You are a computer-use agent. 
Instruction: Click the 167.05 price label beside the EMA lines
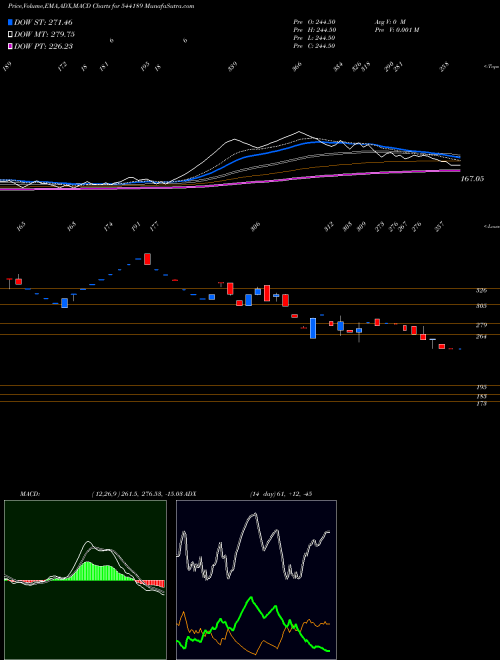coord(472,179)
